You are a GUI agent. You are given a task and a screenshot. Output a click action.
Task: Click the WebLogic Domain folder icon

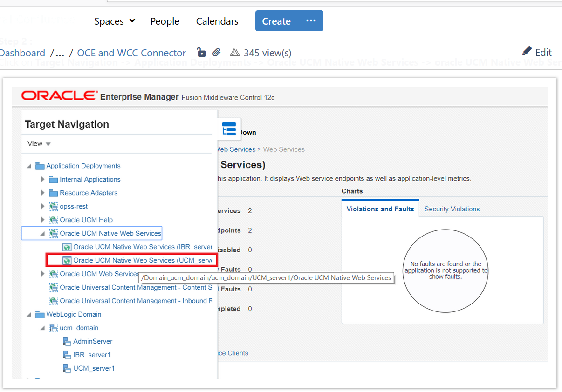40,315
